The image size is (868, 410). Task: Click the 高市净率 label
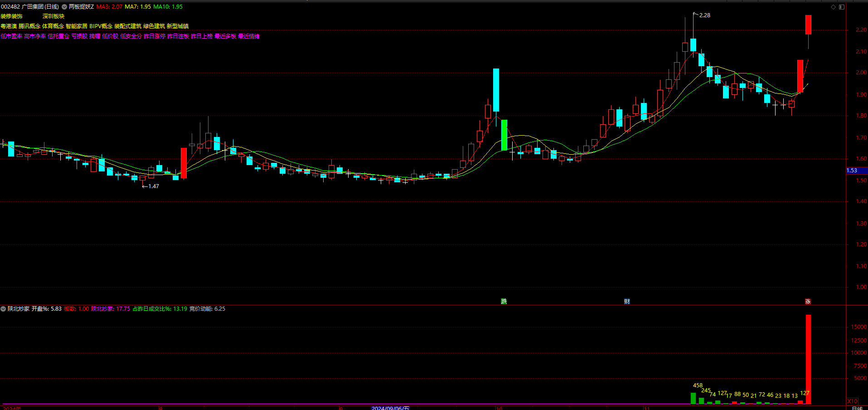[x=35, y=36]
